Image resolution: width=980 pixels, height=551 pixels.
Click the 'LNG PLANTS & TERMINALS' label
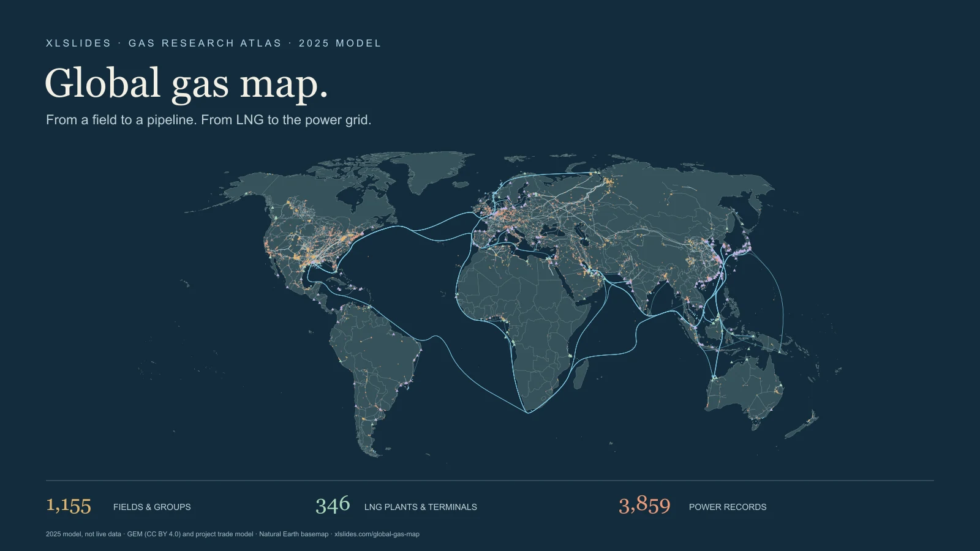click(421, 507)
